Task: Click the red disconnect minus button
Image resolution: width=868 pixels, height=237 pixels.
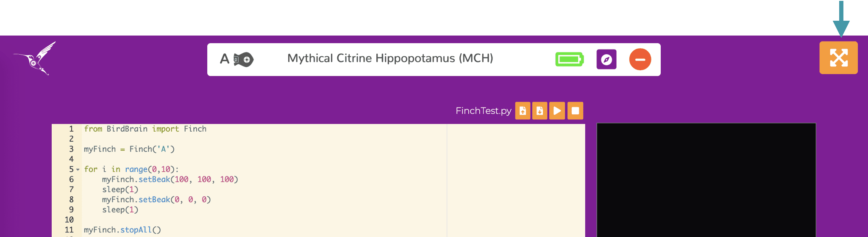Action: (640, 59)
